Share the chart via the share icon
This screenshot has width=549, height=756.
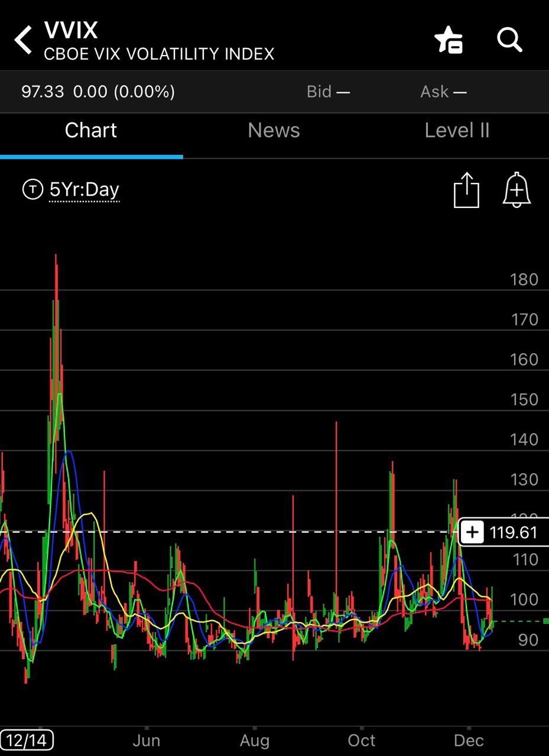click(466, 190)
